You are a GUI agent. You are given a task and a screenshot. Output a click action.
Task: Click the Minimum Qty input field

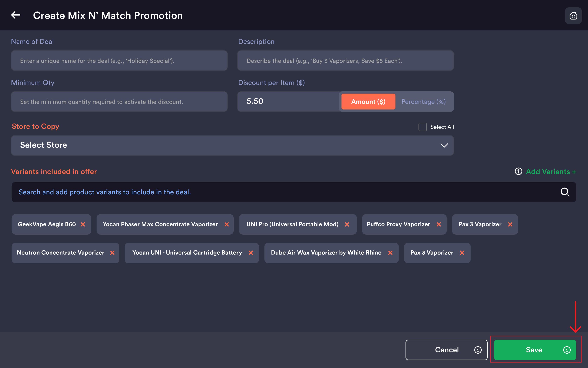119,102
